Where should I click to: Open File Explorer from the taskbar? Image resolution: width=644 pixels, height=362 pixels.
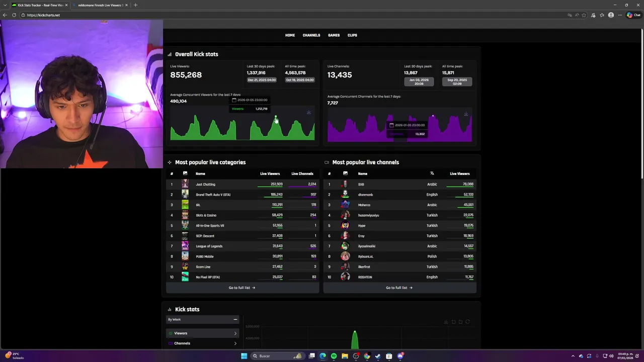[345, 356]
